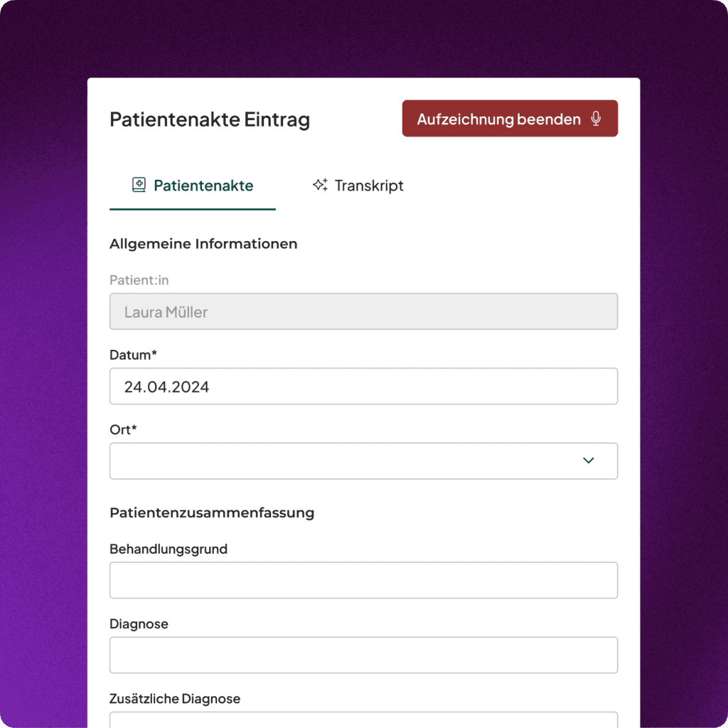Open the Transkript tab
This screenshot has width=728, height=728.
(358, 186)
